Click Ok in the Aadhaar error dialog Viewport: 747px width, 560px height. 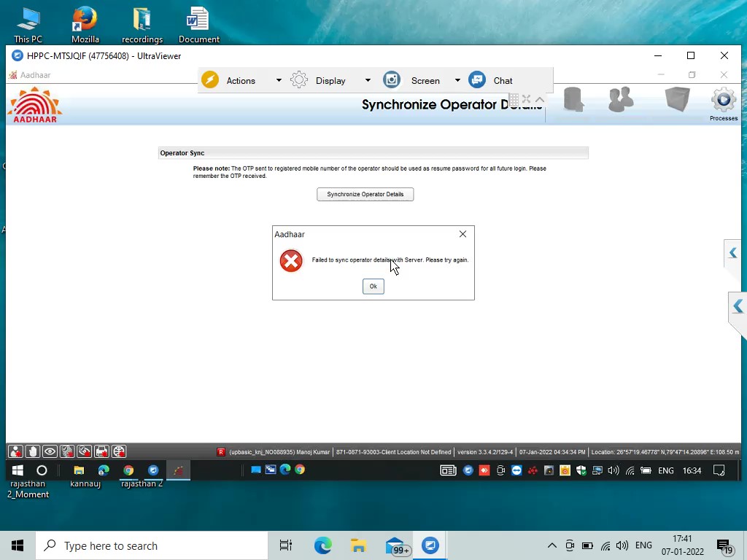(x=373, y=286)
